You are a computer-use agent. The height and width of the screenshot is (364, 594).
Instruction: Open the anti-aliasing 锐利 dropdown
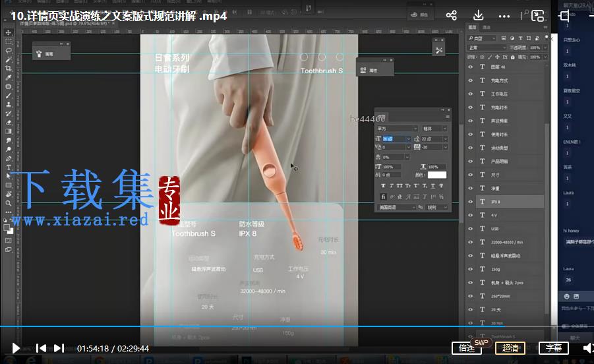437,207
